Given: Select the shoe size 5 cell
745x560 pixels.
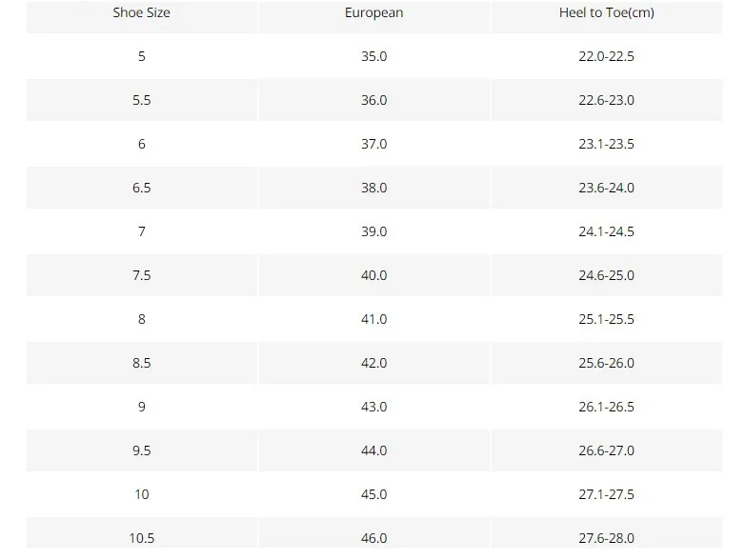Looking at the screenshot, I should (x=142, y=56).
